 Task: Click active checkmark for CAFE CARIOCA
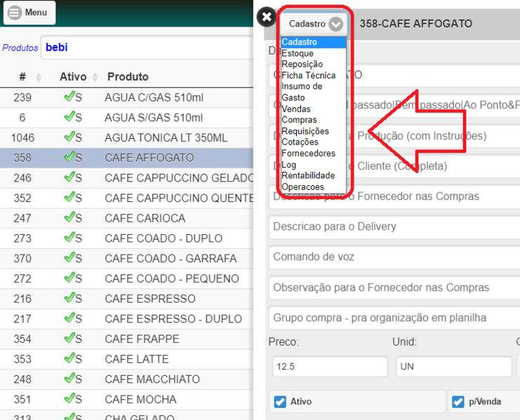coord(69,217)
